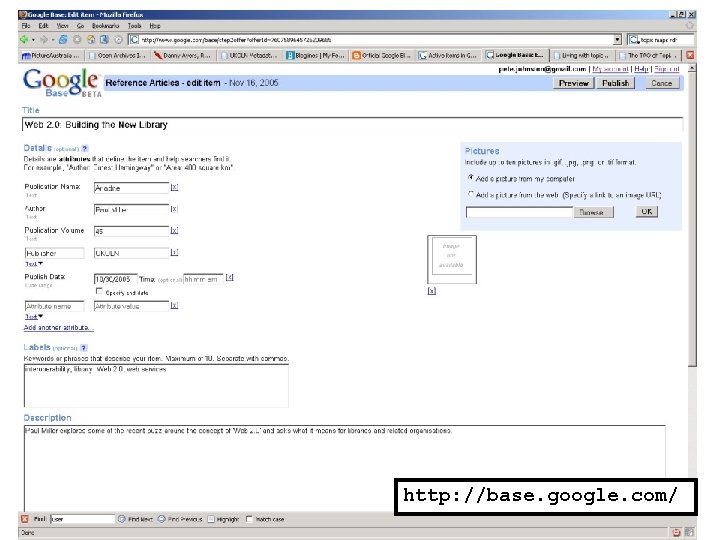
Task: Close the Find bar with red X
Action: coord(25,519)
